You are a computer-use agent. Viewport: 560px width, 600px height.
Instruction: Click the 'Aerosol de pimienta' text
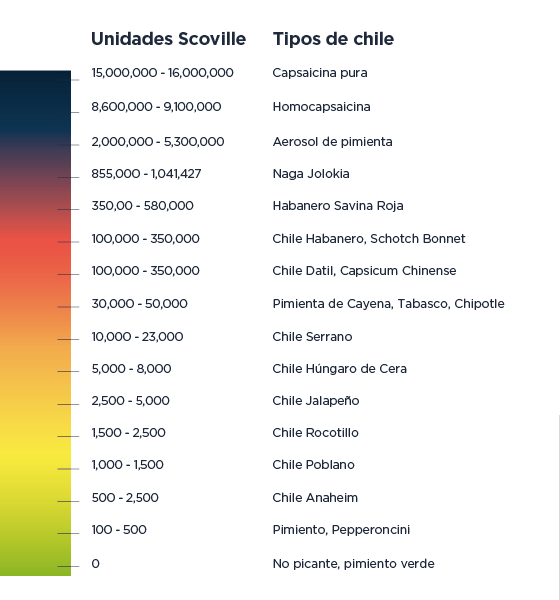coord(333,142)
